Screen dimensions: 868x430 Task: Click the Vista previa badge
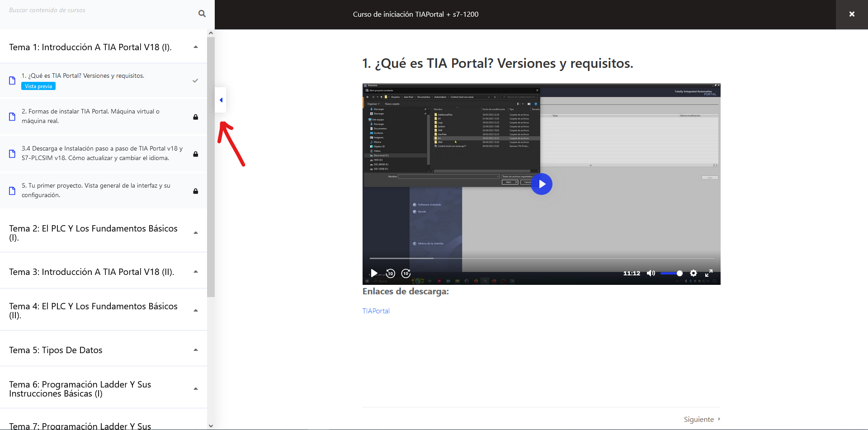(38, 86)
